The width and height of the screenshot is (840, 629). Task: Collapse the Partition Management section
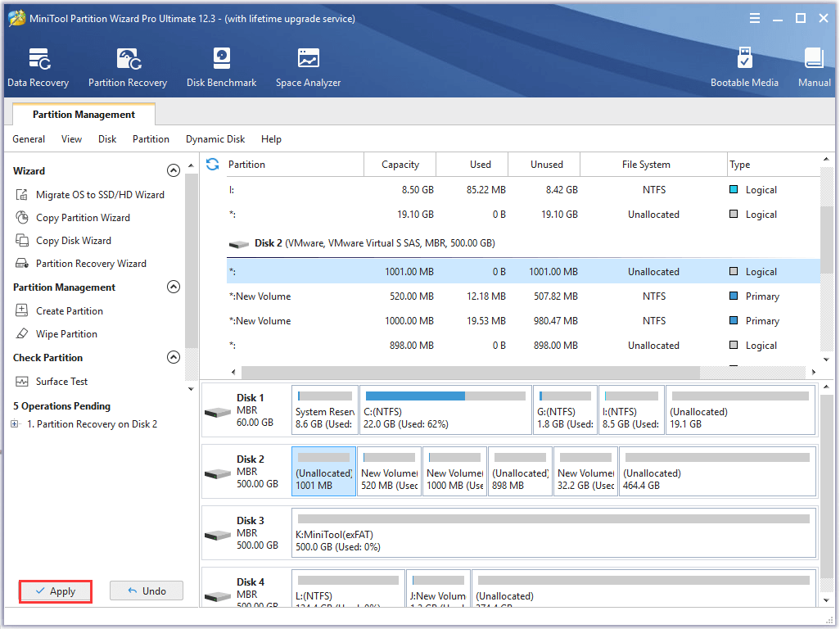(x=174, y=287)
